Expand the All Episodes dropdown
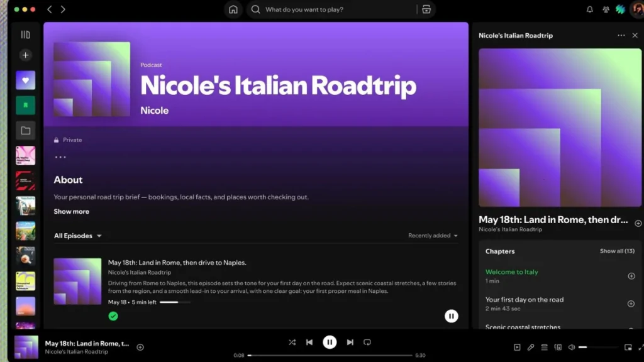Screen dimensions: 644x362 click(x=77, y=236)
